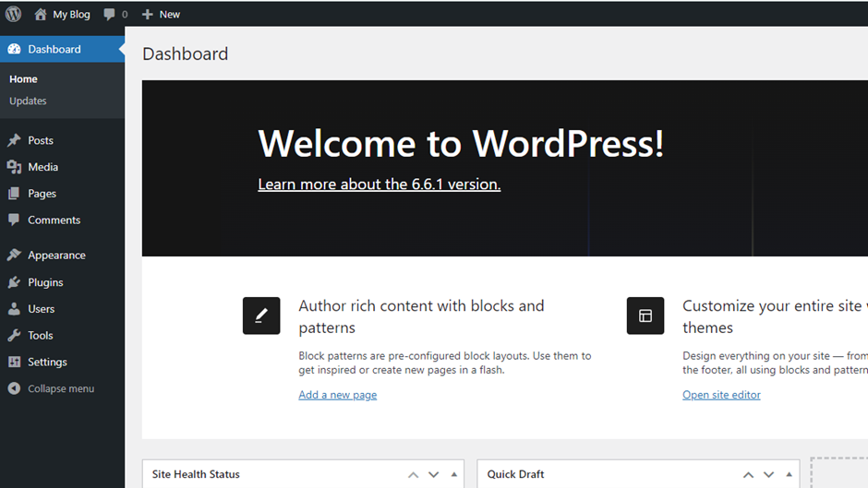Click Customize your entire site heading
868x488 pixels.
[775, 316]
